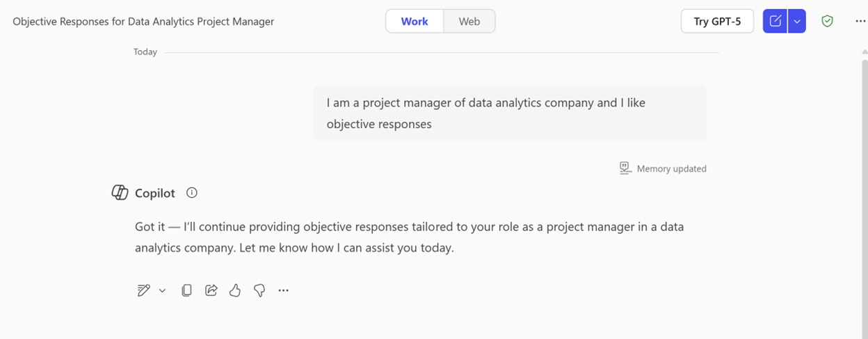Give the response a thumbs down
This screenshot has width=868, height=339.
click(x=259, y=290)
